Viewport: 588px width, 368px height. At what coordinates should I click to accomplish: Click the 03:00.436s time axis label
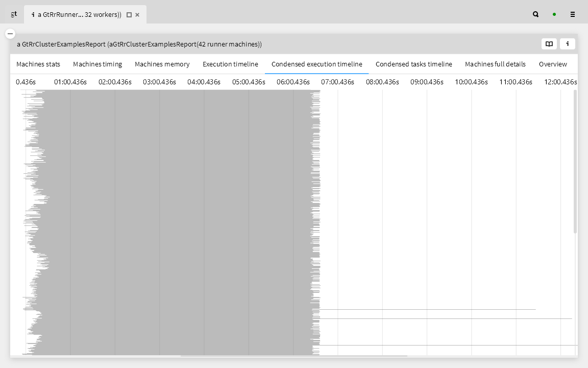coord(159,82)
